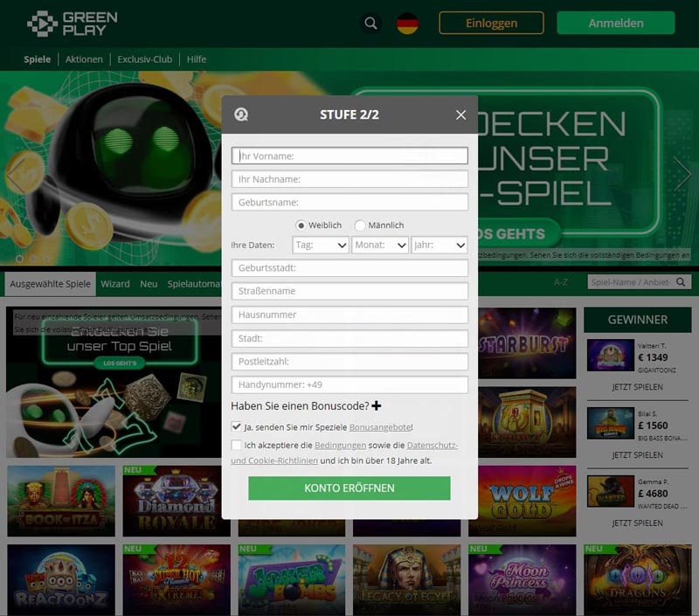Uncheck the special Bonusangebote checkbox
Image resolution: width=699 pixels, height=616 pixels.
coord(236,426)
